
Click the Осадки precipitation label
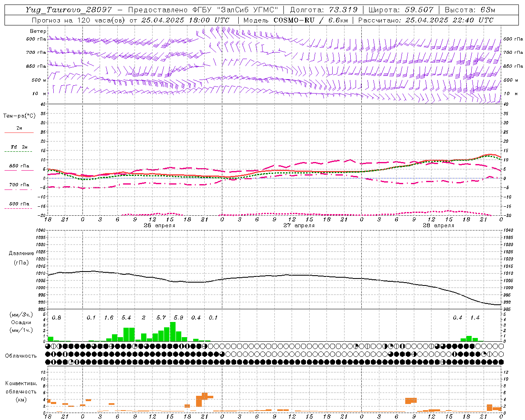21,322
